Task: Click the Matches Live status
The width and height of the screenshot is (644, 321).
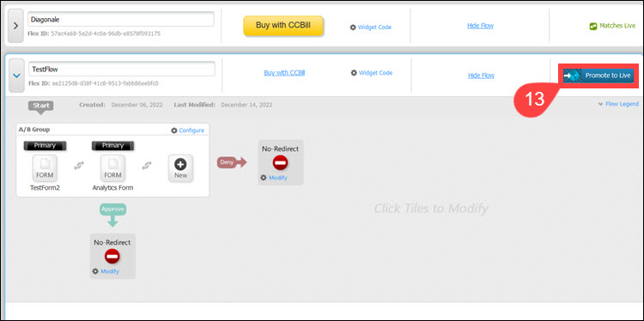Action: [x=612, y=26]
